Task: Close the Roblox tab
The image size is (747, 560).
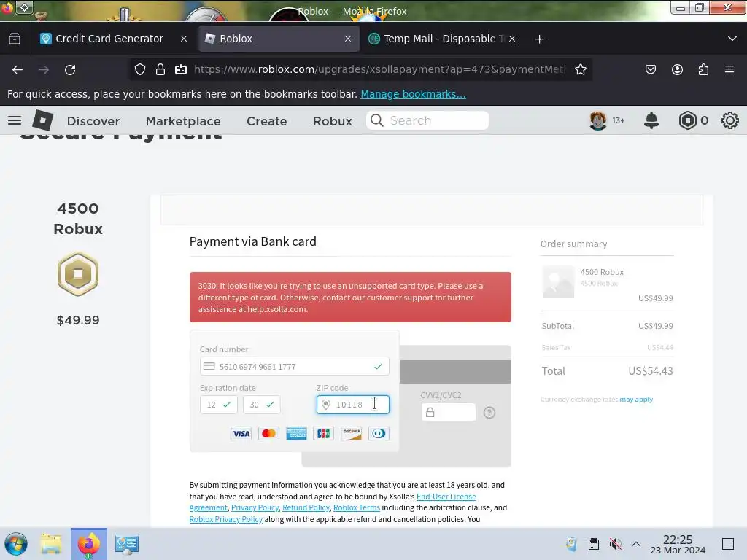Action: point(348,39)
